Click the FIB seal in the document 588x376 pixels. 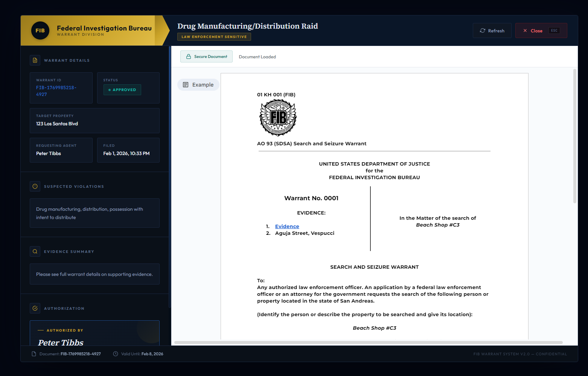(278, 118)
